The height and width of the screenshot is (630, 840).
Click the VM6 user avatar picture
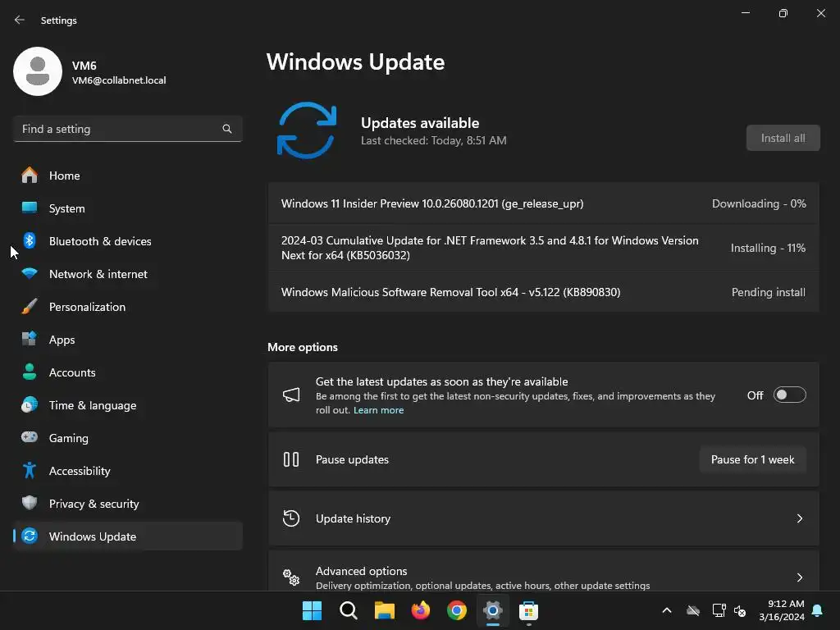(x=38, y=71)
